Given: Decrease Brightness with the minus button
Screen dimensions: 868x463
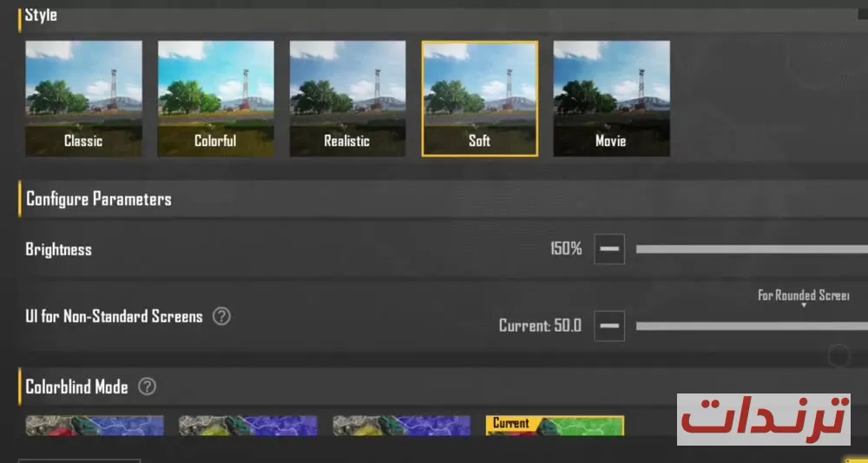Looking at the screenshot, I should 609,249.
